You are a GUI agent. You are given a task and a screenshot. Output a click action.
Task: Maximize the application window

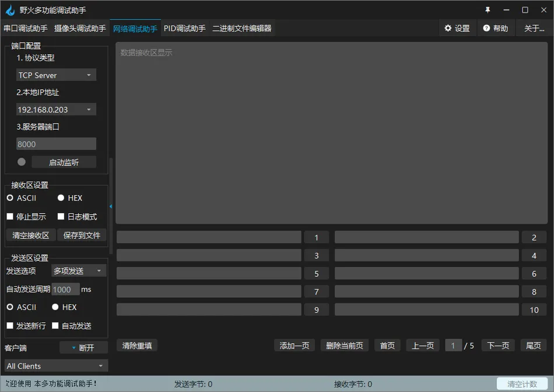click(525, 10)
